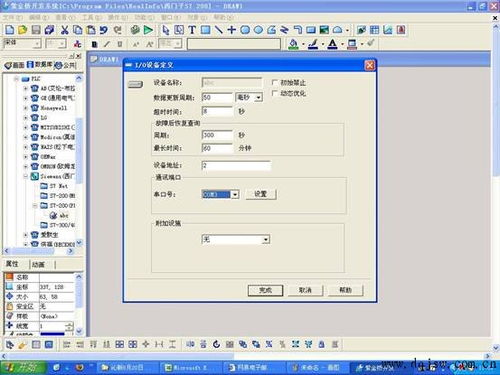Click the 设备地址 input field
500x375 pixels.
pyautogui.click(x=236, y=165)
